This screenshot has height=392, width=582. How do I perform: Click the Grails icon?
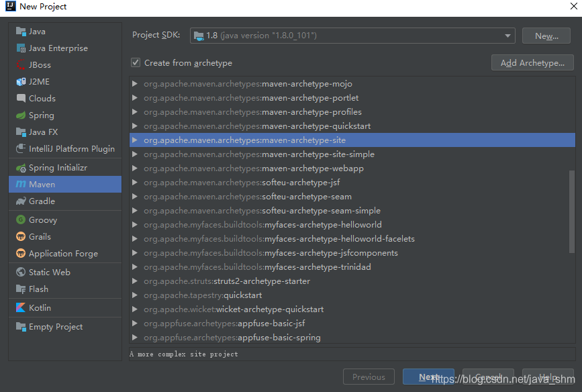tap(21, 236)
